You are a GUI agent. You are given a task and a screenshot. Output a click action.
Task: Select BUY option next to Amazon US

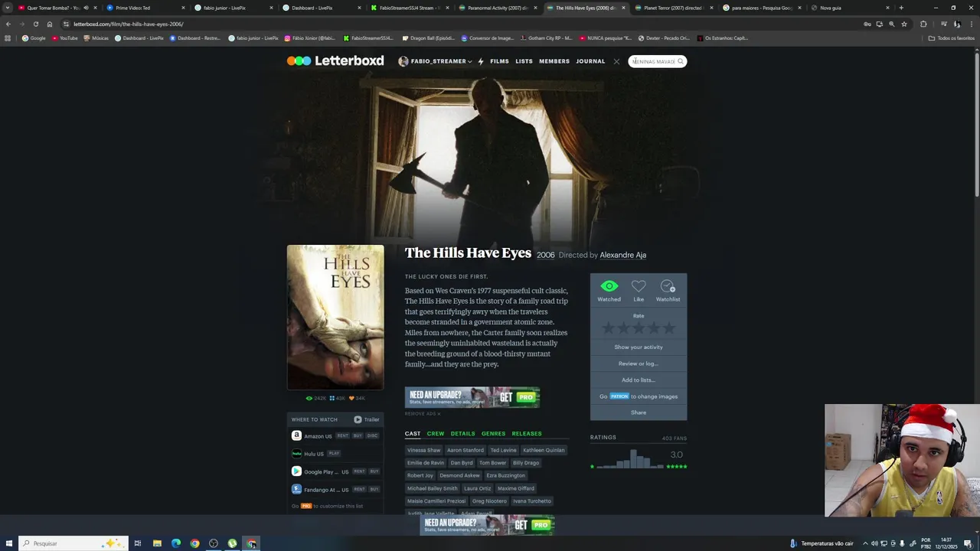tap(358, 435)
